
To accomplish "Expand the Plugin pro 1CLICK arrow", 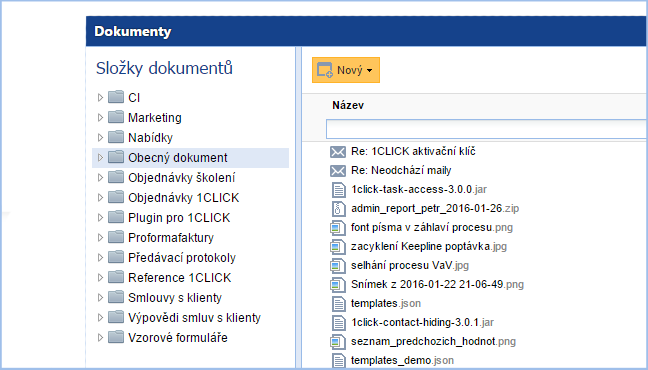I will pos(100,217).
